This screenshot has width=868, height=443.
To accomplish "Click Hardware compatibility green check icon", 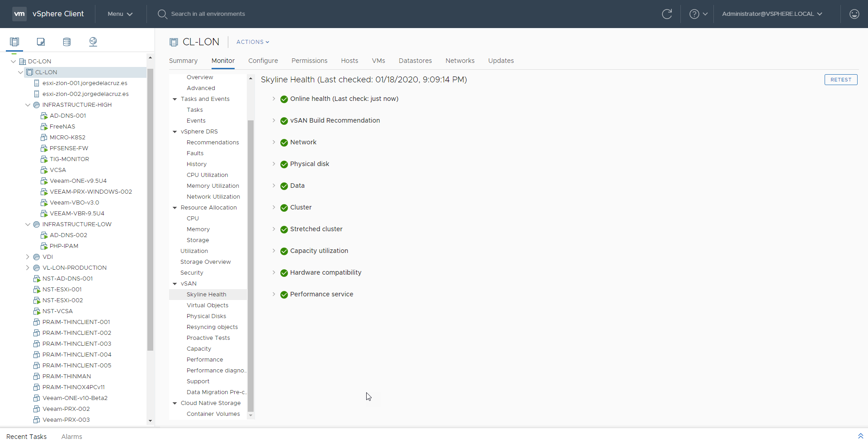I will (x=284, y=273).
